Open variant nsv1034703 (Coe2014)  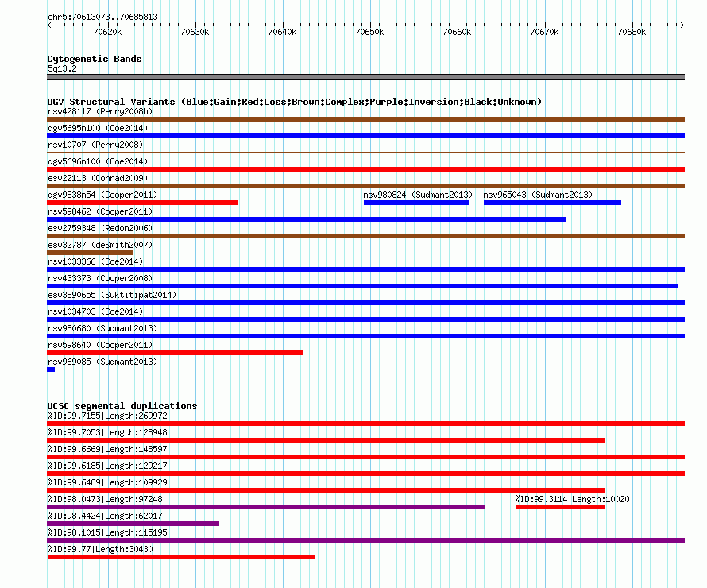[x=95, y=311]
